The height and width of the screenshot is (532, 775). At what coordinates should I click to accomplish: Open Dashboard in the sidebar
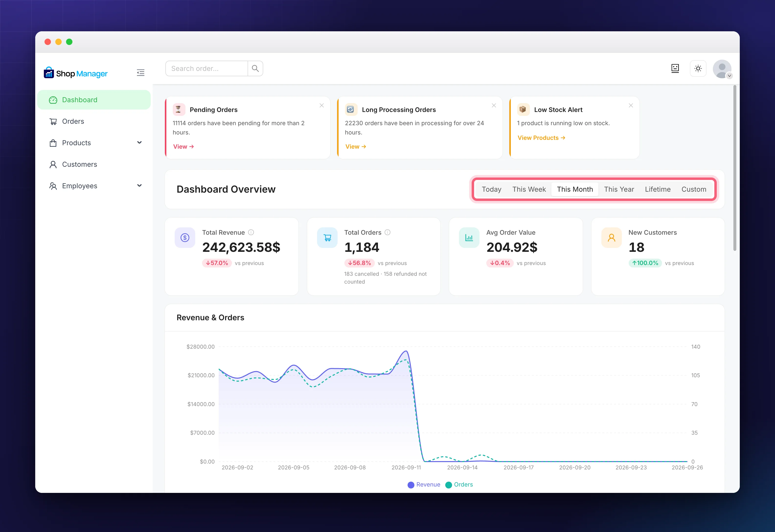[94, 100]
